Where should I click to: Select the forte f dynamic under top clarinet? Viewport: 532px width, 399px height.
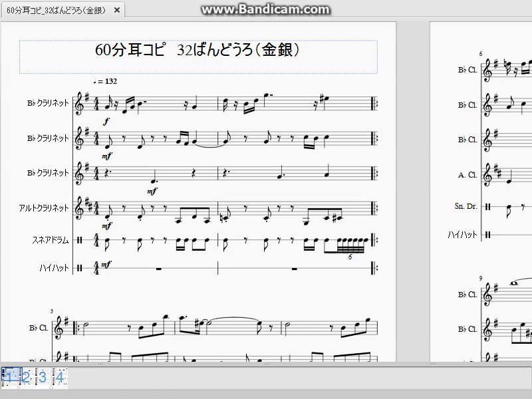click(107, 121)
